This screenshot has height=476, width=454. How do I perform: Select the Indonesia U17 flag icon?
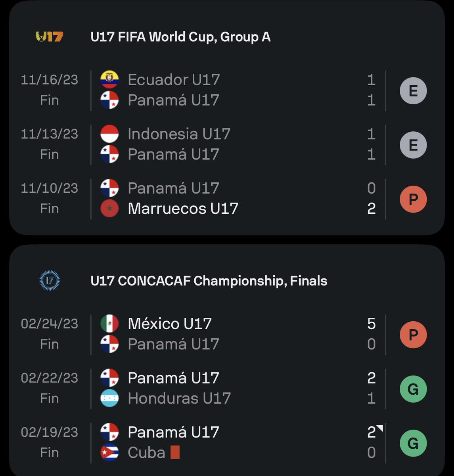point(109,134)
